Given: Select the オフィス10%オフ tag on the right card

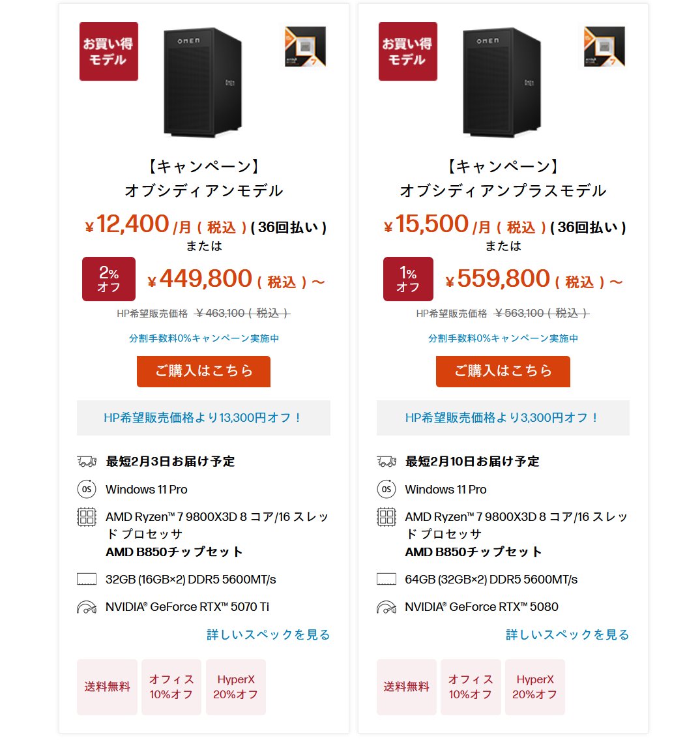Looking at the screenshot, I should pos(471,687).
